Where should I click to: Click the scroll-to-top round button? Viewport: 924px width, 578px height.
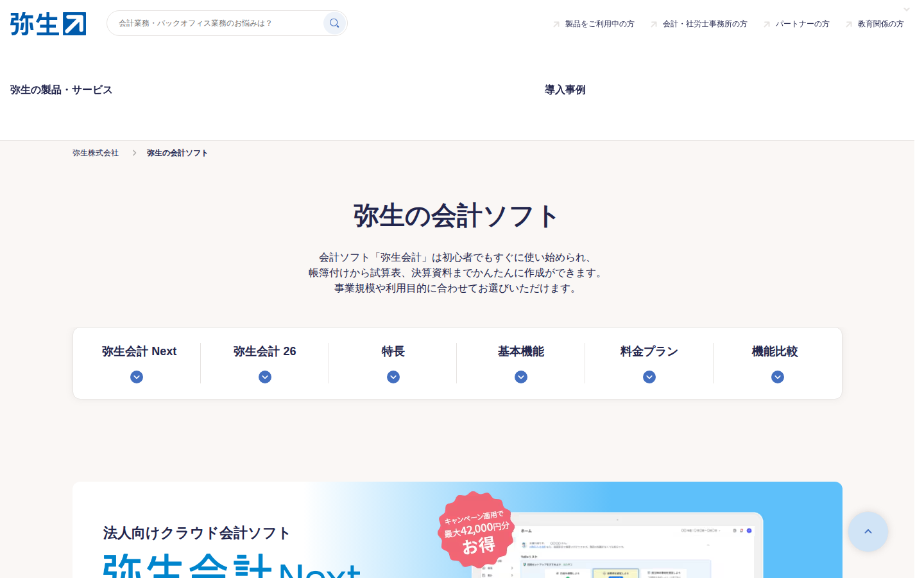pos(868,532)
